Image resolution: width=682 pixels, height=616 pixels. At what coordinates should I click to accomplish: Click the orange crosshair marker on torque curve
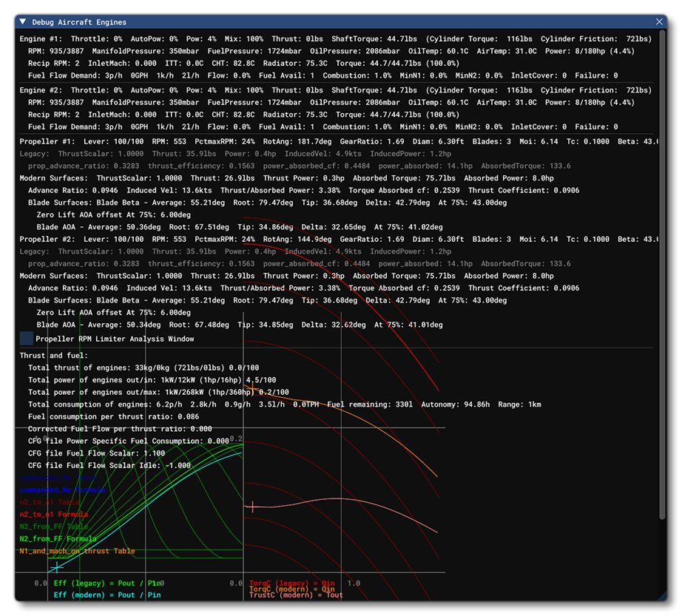tap(251, 387)
